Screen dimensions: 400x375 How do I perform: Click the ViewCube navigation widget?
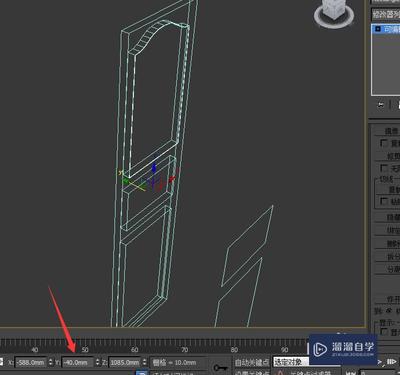[x=334, y=13]
